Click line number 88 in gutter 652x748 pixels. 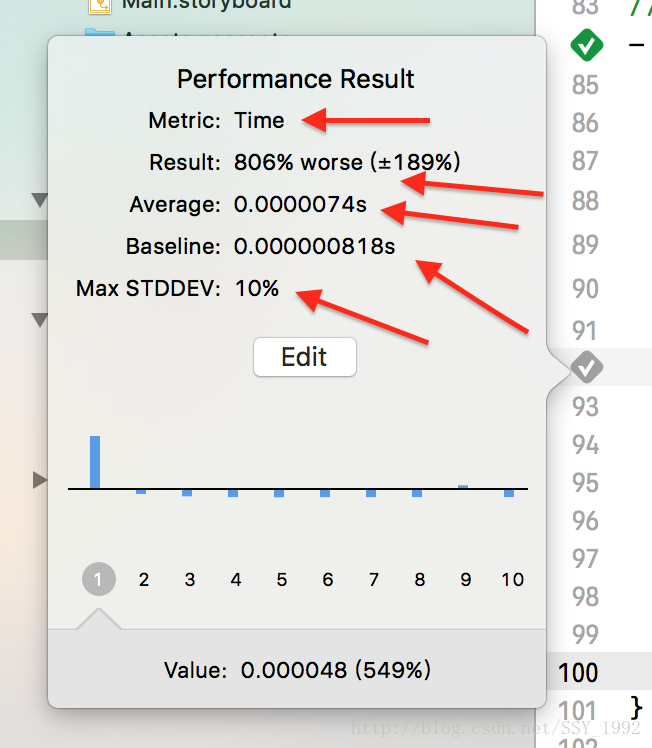click(585, 201)
